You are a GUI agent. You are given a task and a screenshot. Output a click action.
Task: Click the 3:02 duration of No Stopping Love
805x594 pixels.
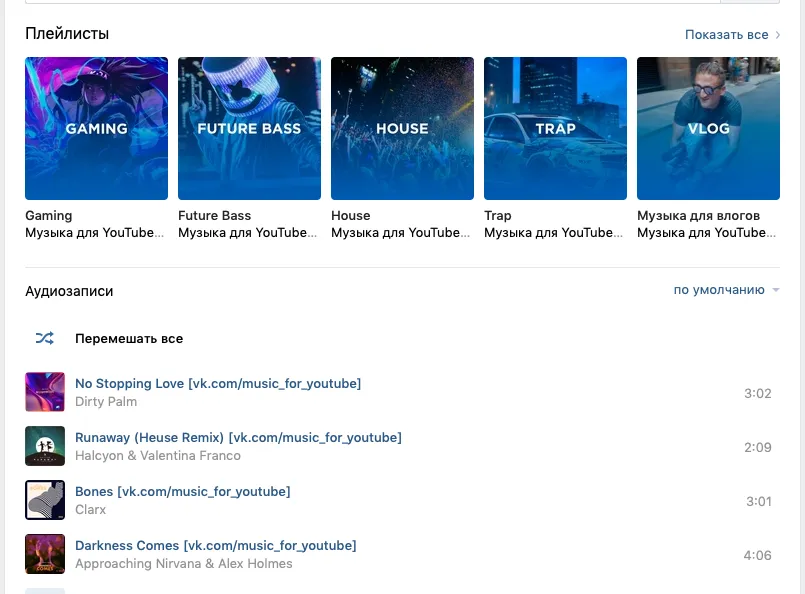758,393
